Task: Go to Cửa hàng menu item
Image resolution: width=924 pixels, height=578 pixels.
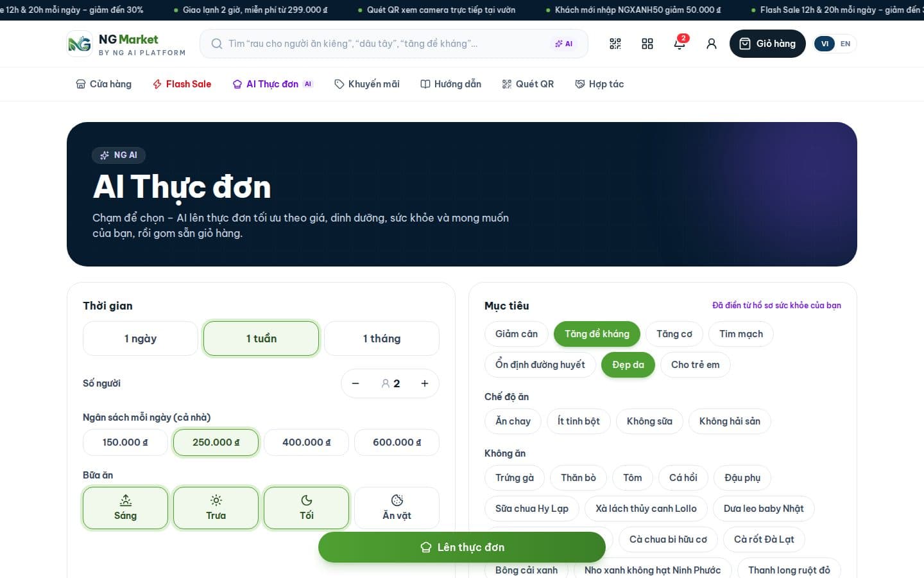Action: click(104, 84)
